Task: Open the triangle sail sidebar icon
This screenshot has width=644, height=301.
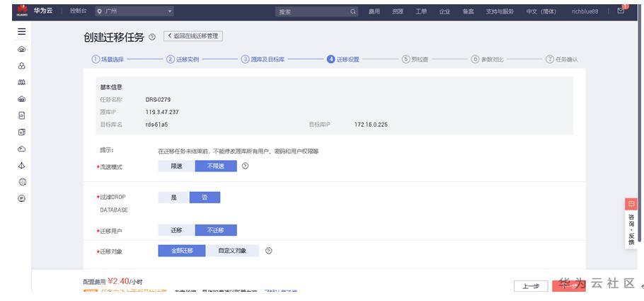Action: [x=22, y=165]
